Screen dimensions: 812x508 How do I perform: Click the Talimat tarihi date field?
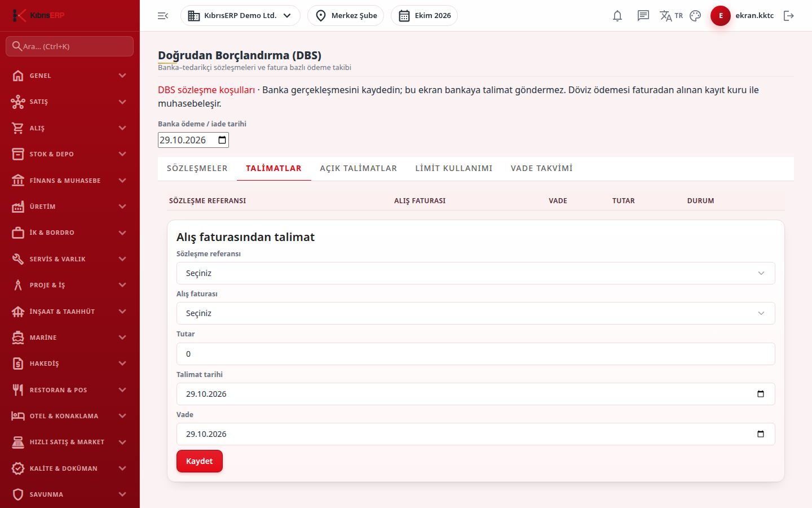pyautogui.click(x=475, y=394)
